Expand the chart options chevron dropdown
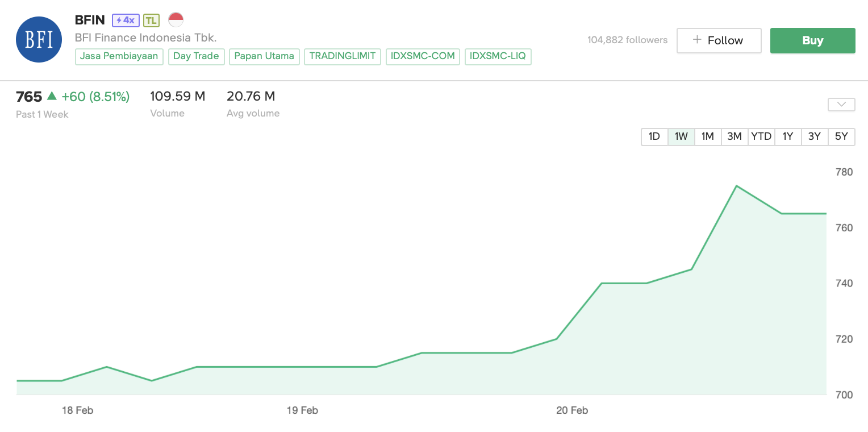Image resolution: width=868 pixels, height=432 pixels. (x=841, y=105)
